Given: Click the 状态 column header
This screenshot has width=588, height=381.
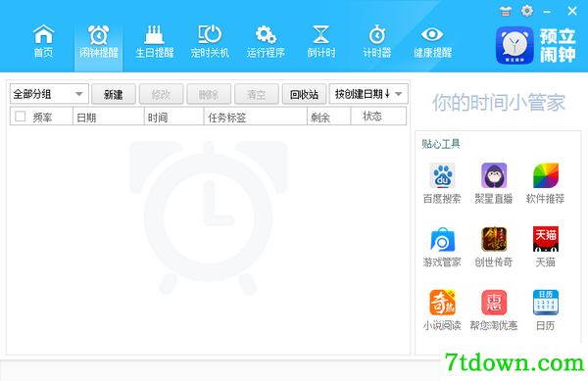Looking at the screenshot, I should tap(378, 117).
